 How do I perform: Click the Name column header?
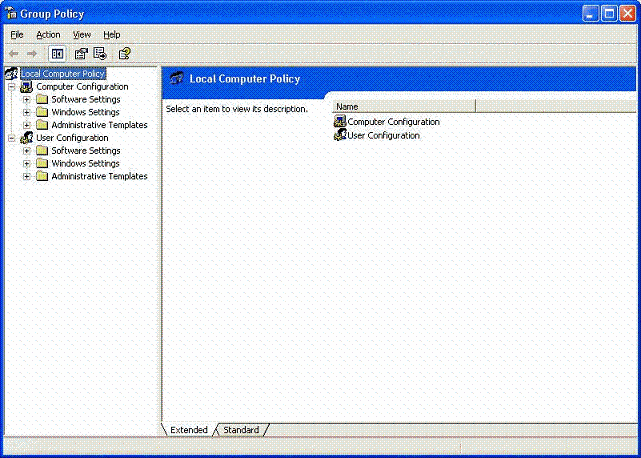pos(404,106)
